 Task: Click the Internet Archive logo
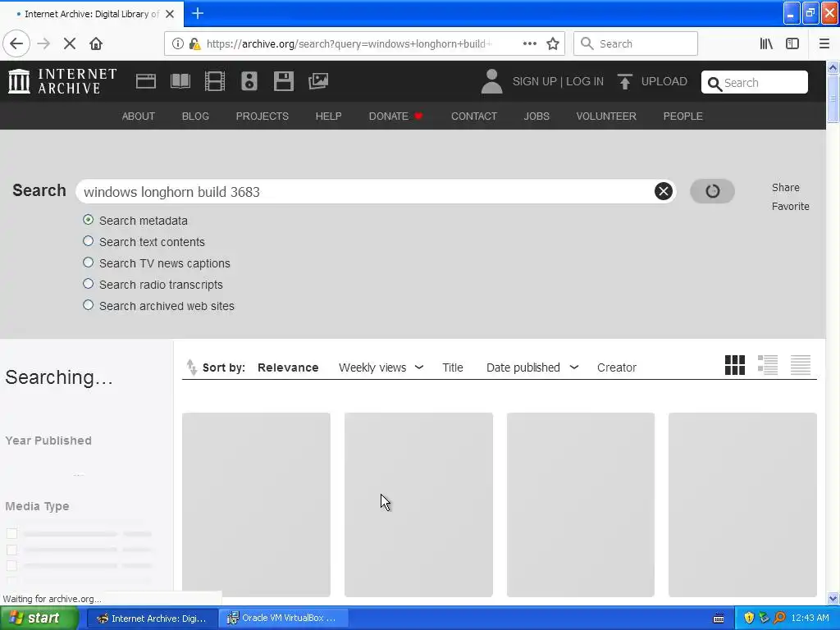point(62,81)
